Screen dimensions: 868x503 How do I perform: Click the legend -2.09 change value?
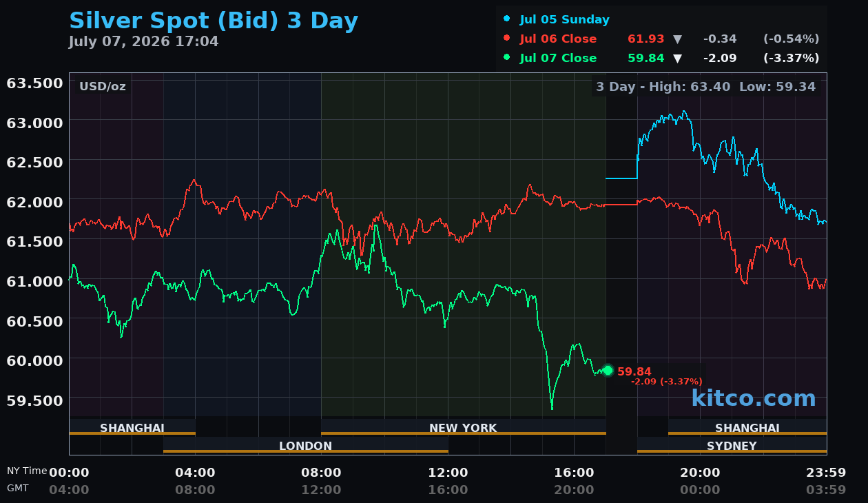point(720,59)
